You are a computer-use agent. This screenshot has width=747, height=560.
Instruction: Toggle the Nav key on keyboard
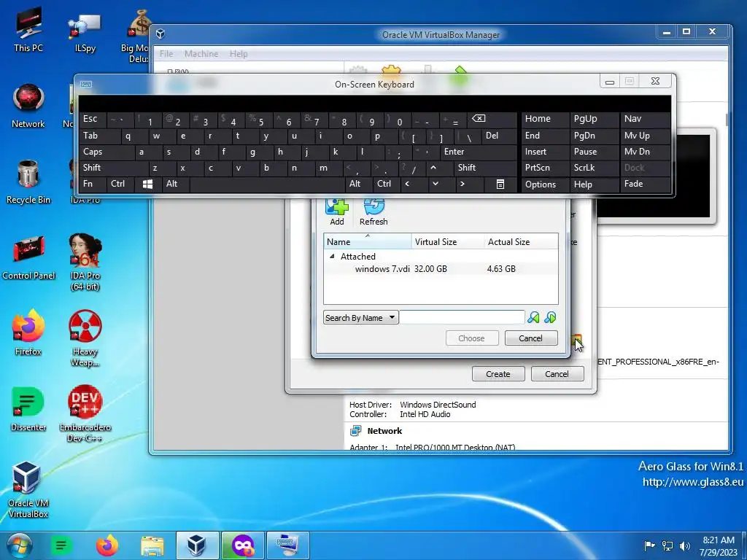pyautogui.click(x=645, y=119)
